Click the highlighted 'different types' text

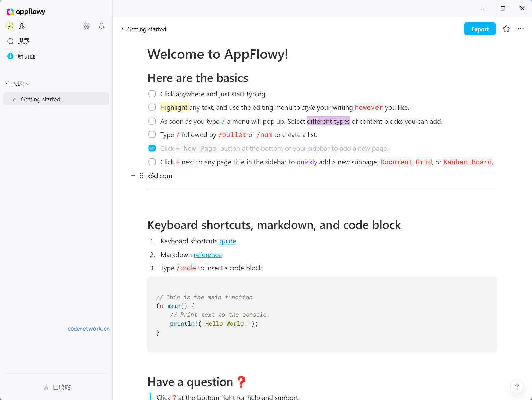[328, 121]
